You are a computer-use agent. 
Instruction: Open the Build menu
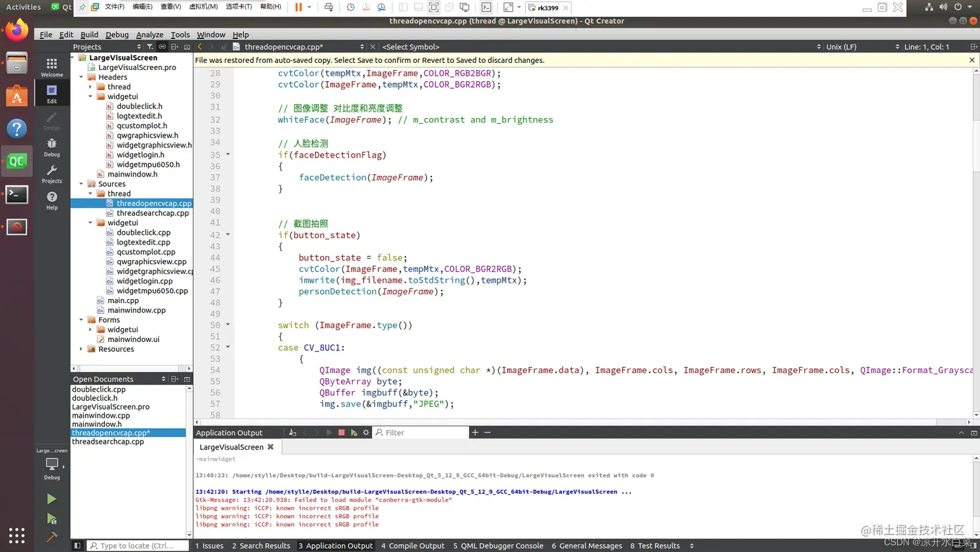[89, 34]
